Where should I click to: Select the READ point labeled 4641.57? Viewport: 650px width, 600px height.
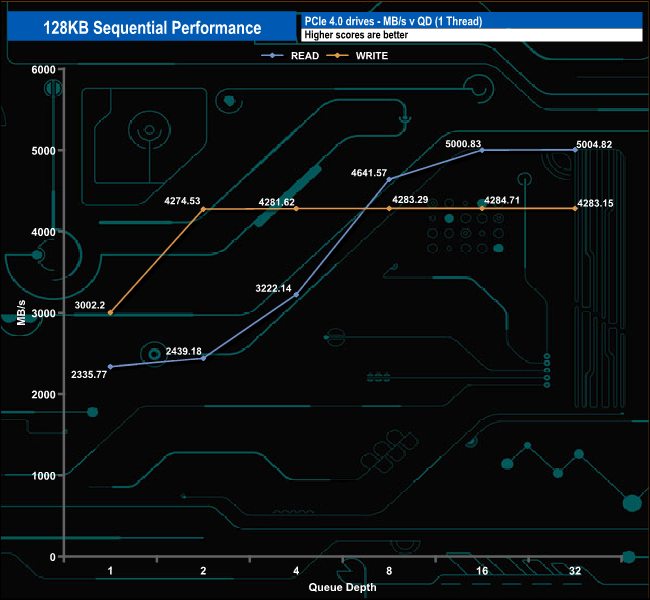389,180
